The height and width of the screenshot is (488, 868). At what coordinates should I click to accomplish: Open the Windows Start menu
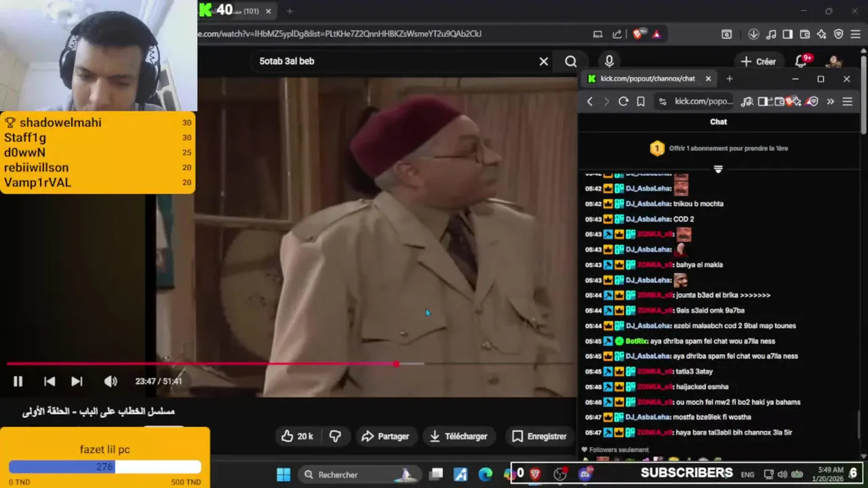[x=283, y=474]
